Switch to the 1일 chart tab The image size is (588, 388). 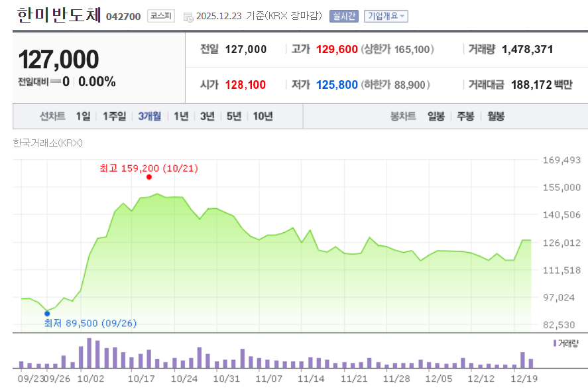pos(83,115)
